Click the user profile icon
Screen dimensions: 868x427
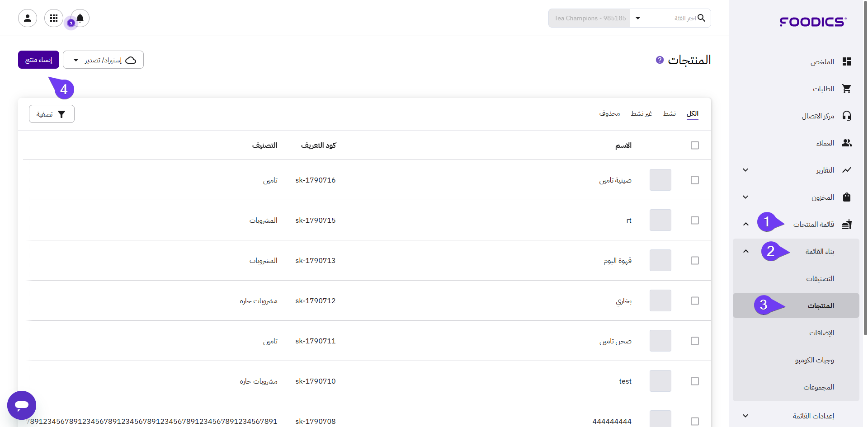click(x=28, y=18)
